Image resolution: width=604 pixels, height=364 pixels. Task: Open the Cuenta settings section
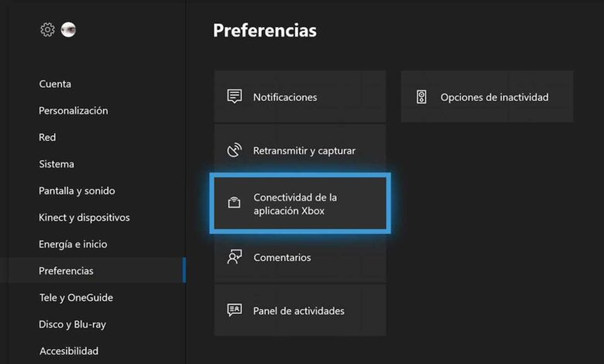[x=55, y=84]
